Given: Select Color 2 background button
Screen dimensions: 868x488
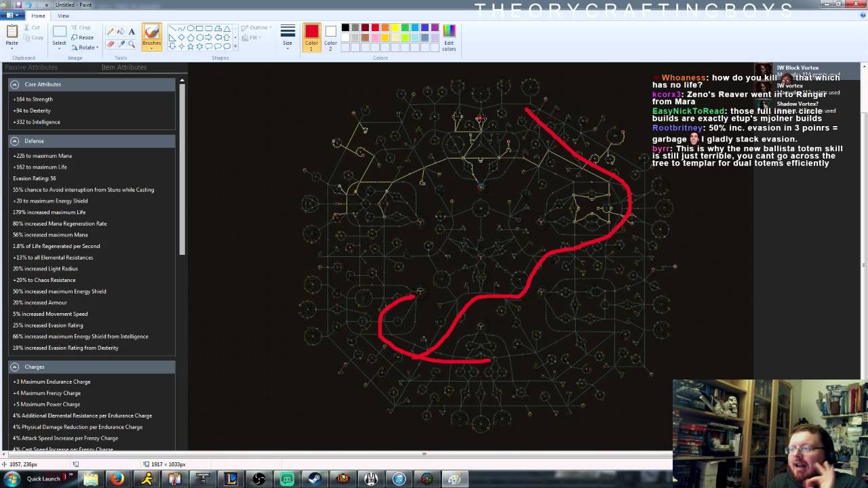Looking at the screenshot, I should point(330,37).
